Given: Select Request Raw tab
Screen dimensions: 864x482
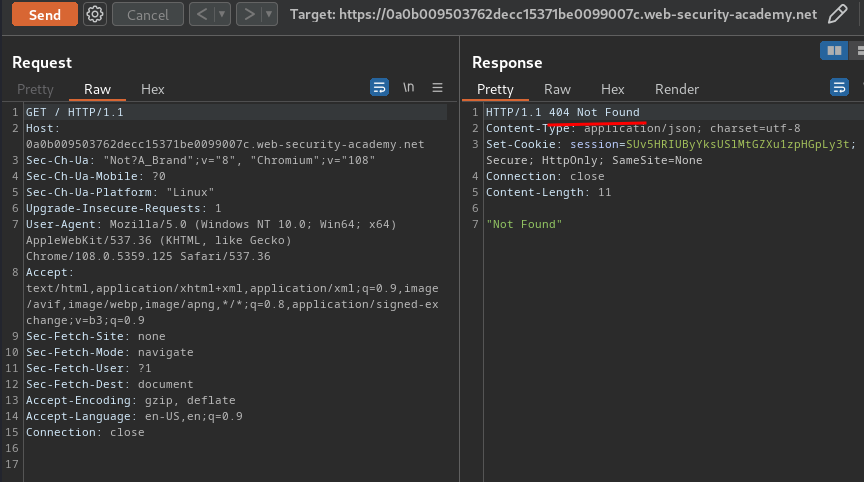Looking at the screenshot, I should point(98,89).
